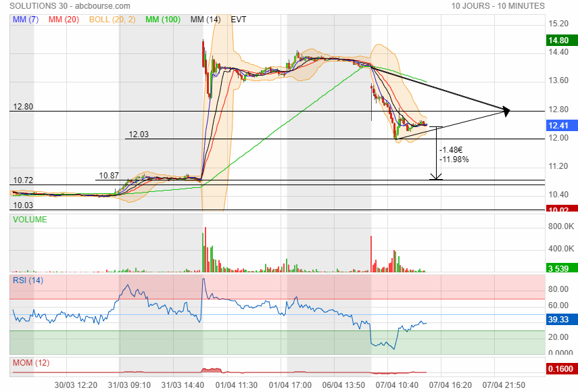Click the -1.48€ measurement annotation

[451, 149]
